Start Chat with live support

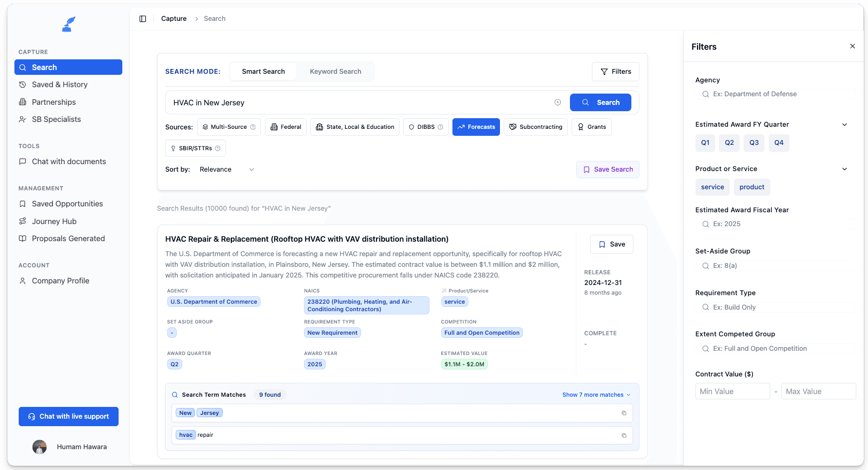coord(68,417)
